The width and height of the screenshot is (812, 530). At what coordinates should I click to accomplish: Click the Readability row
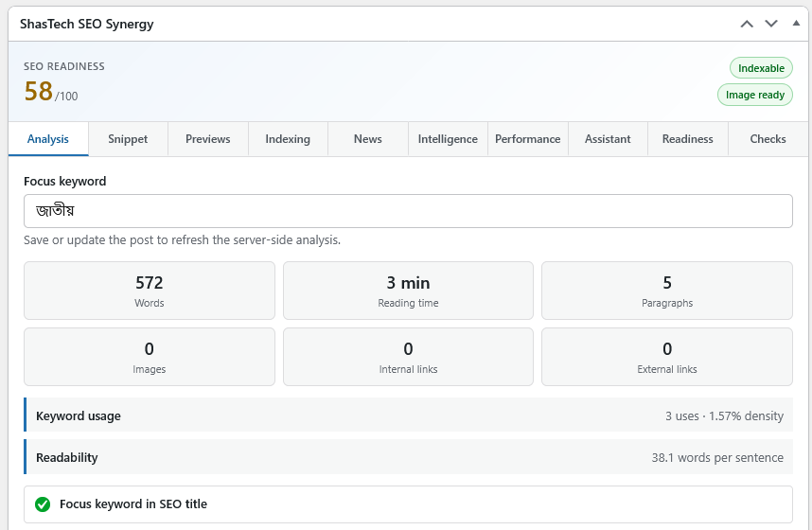(x=408, y=457)
